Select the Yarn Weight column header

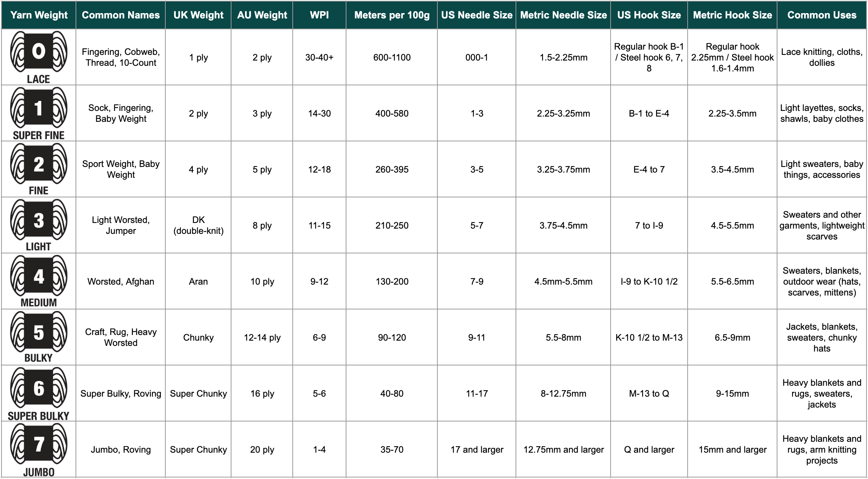coord(39,15)
